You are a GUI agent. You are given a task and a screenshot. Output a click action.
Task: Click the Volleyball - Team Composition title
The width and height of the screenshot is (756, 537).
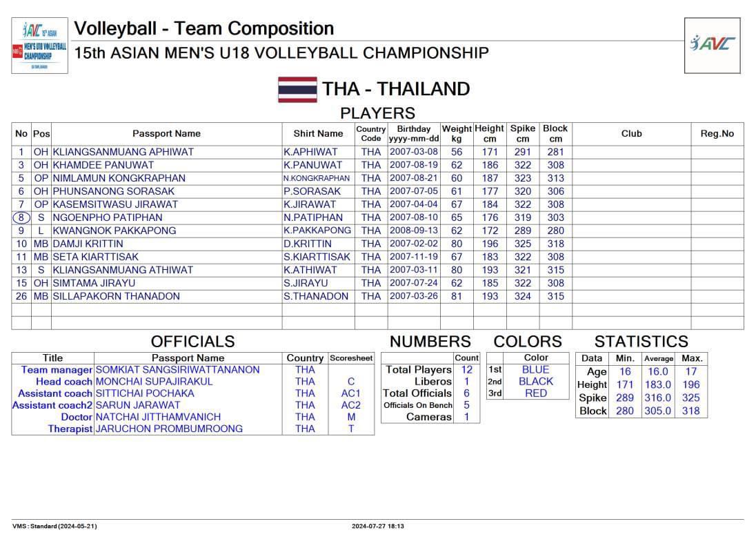pyautogui.click(x=204, y=28)
